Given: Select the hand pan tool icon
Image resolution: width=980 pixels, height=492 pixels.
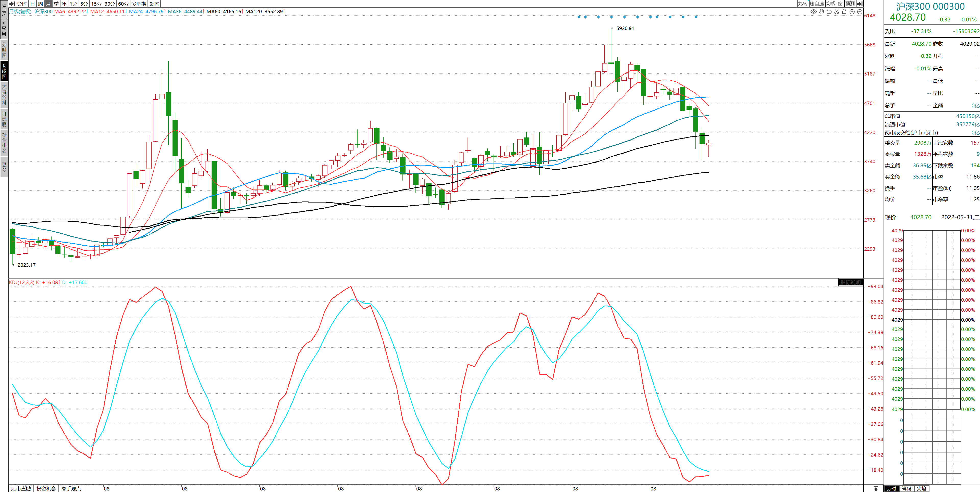Looking at the screenshot, I should (821, 11).
